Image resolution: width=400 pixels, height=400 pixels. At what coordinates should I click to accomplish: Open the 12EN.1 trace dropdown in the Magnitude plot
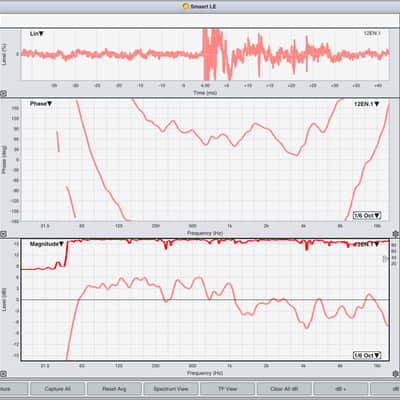367,244
